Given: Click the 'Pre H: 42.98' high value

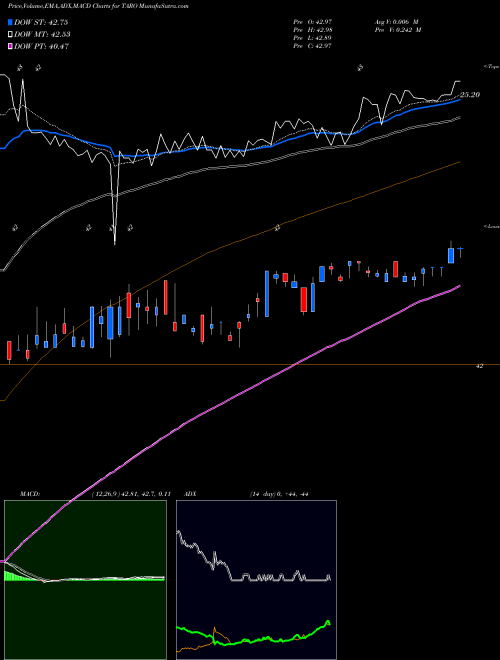Looking at the screenshot, I should [313, 30].
